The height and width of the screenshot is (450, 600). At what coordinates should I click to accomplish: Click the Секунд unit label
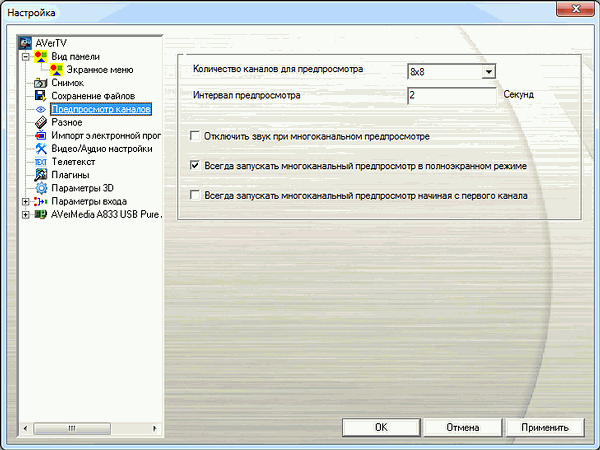tap(518, 95)
